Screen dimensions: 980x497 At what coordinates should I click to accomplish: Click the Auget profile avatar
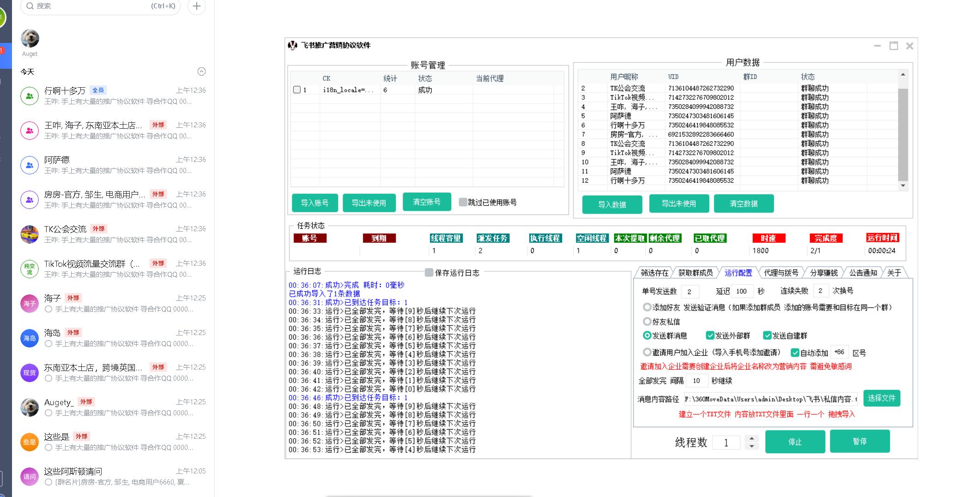click(x=30, y=38)
